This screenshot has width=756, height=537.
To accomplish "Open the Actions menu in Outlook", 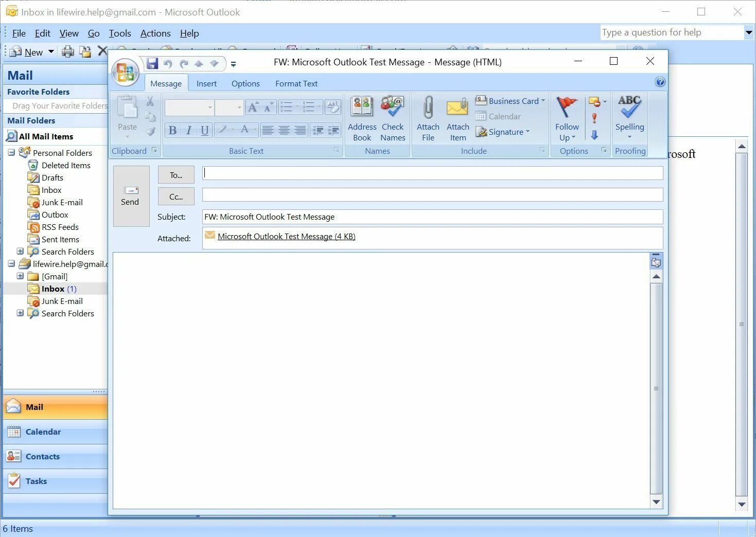I will [x=155, y=33].
